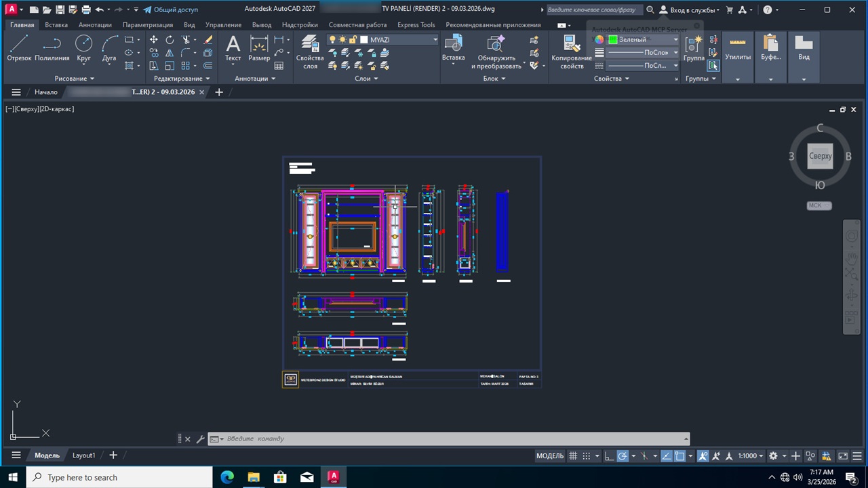Select the Размер dimension tool
The image size is (868, 488).
[259, 49]
